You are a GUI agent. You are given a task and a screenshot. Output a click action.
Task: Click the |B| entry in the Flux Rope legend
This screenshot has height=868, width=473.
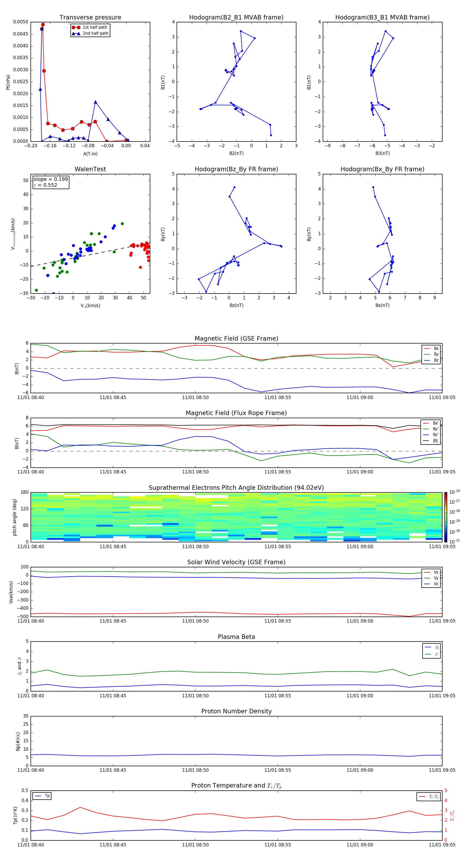coord(431,441)
